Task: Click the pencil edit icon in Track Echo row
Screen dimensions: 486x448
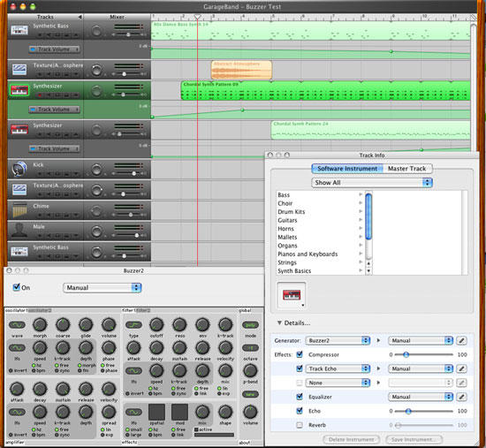Action: click(461, 368)
